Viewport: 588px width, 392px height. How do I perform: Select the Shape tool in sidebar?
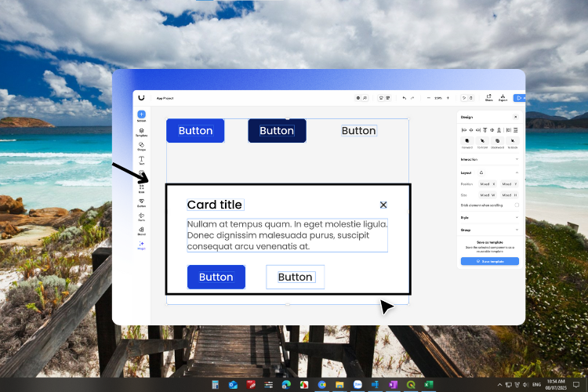(141, 147)
